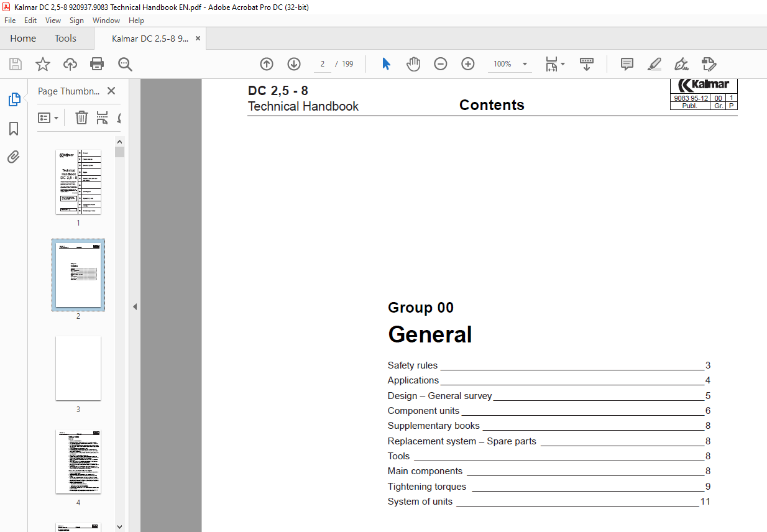The width and height of the screenshot is (767, 532).
Task: Go to next page arrow
Action: click(x=294, y=64)
